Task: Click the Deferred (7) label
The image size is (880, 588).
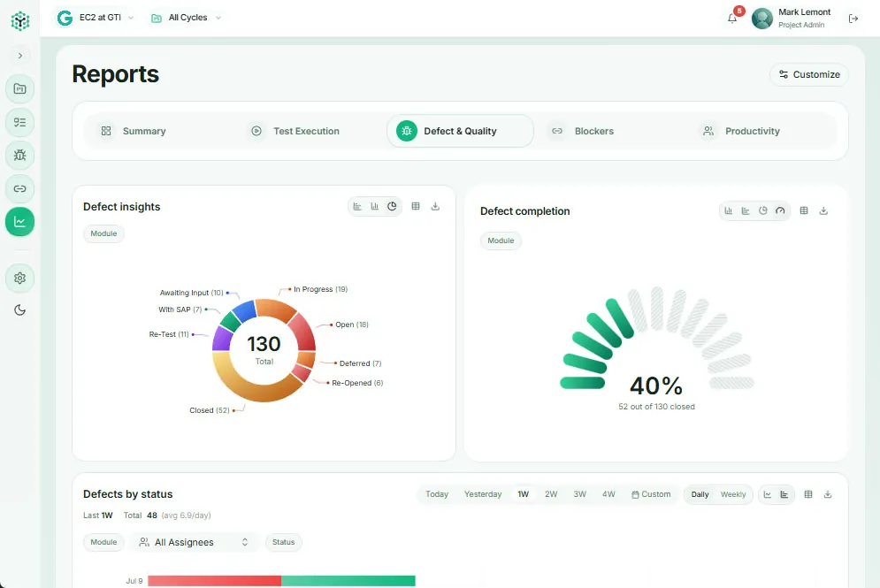Action: (360, 363)
